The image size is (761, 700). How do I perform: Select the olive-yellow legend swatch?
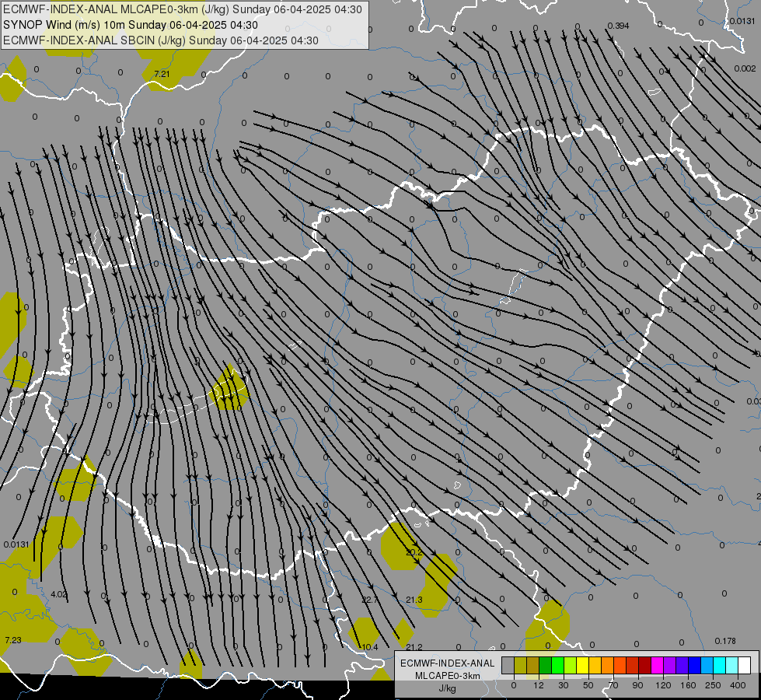520,666
